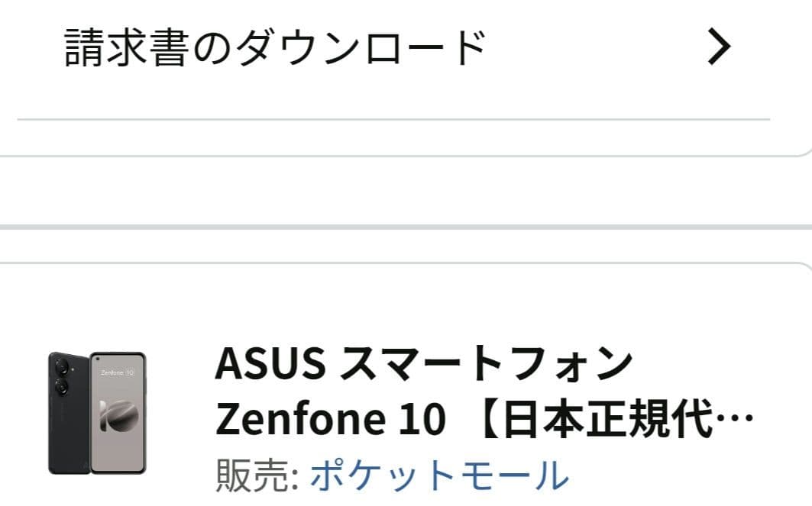This screenshot has height=506, width=812.
Task: Select the invoice download menu row
Action: (275, 44)
